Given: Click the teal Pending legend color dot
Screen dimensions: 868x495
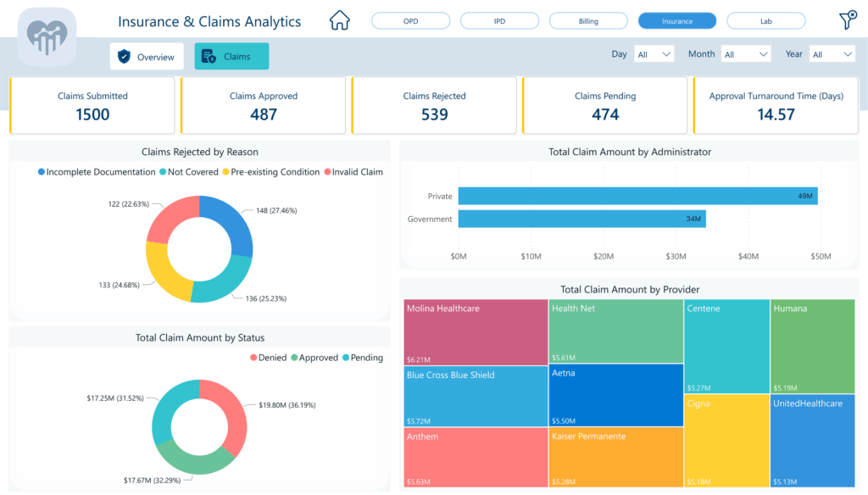Looking at the screenshot, I should click(346, 358).
